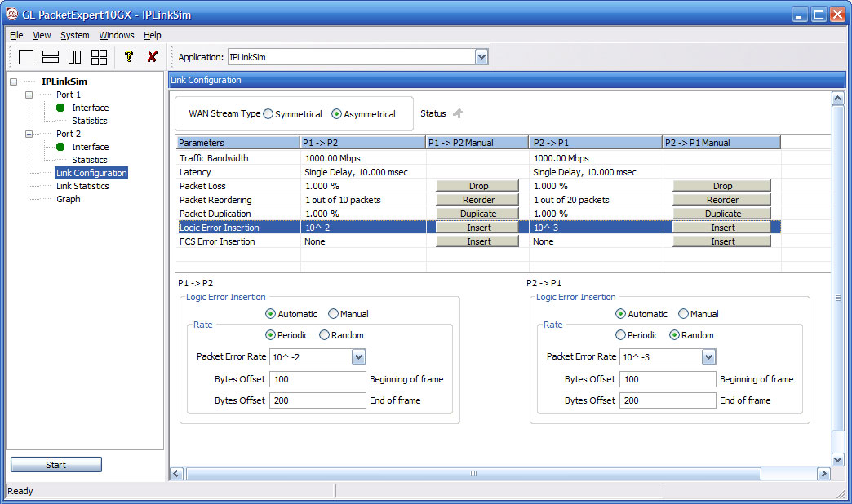Viewport: 852px width, 504px height.
Task: Click the horizontal scrollbar left arrow
Action: 176,474
